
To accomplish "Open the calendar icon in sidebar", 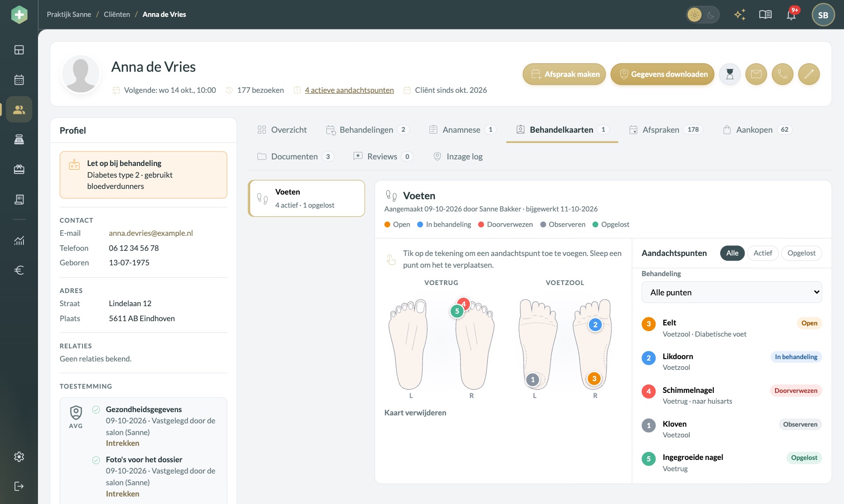I will click(19, 80).
